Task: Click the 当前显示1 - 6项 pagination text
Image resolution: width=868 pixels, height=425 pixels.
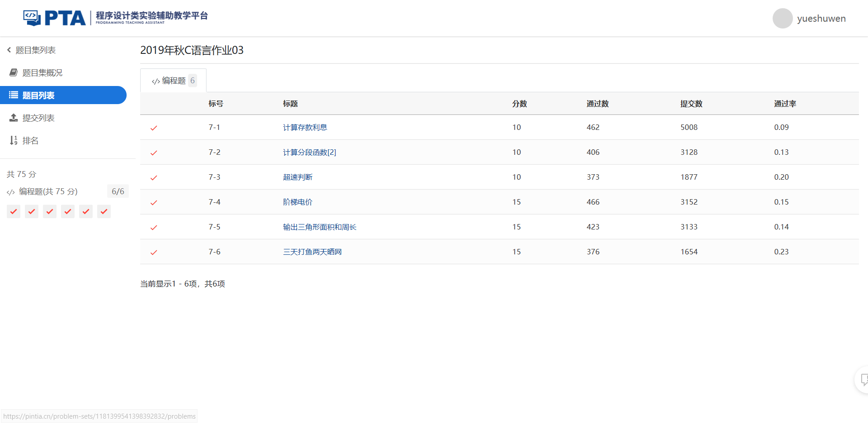Action: click(x=183, y=284)
